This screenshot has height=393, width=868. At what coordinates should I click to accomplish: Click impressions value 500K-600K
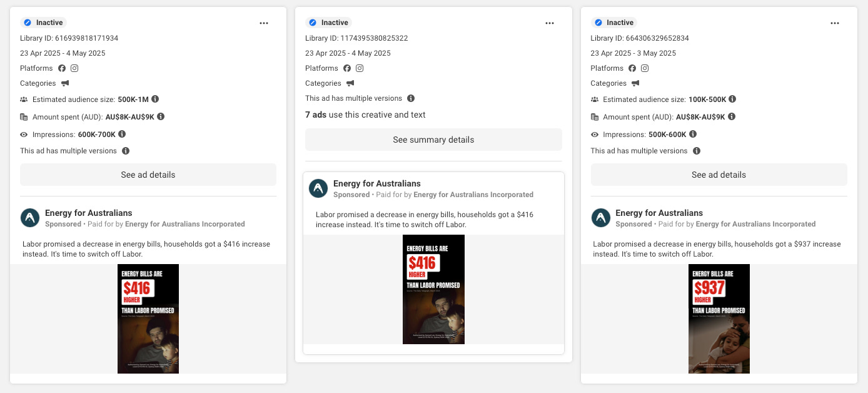(668, 134)
